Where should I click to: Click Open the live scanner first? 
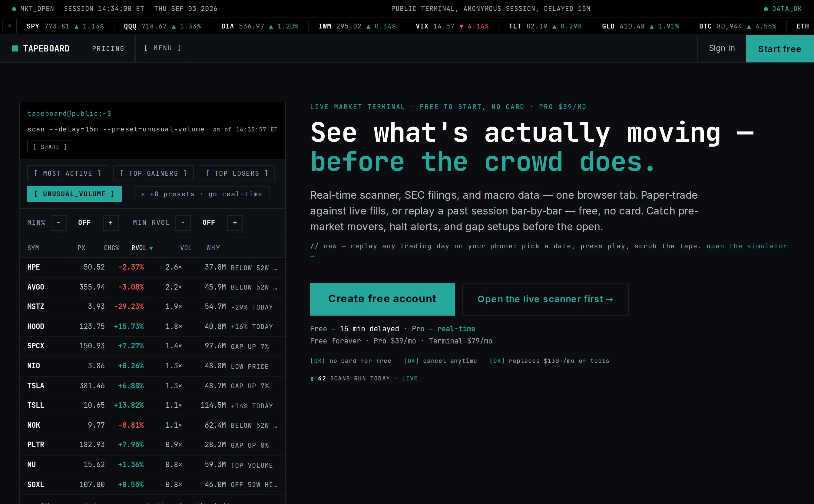(x=545, y=299)
